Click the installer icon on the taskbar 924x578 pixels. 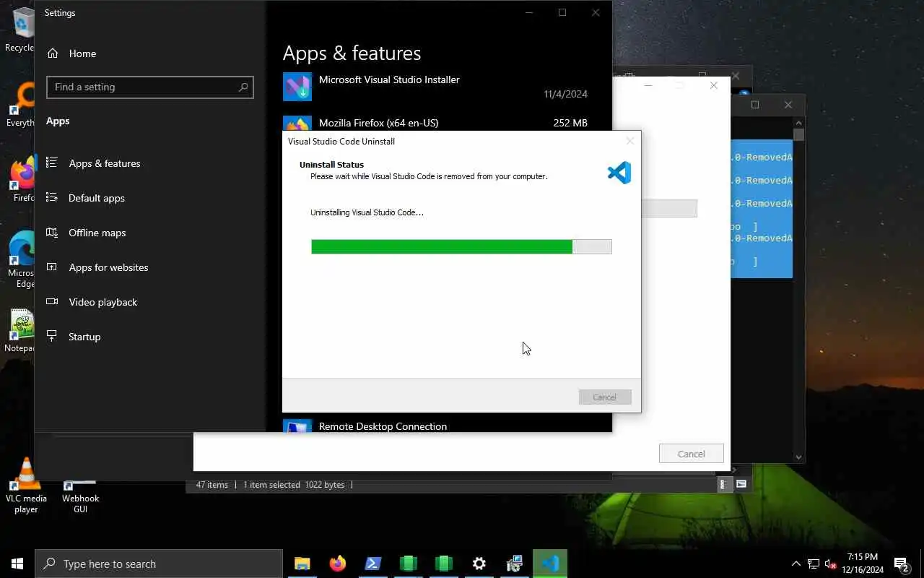[515, 564]
